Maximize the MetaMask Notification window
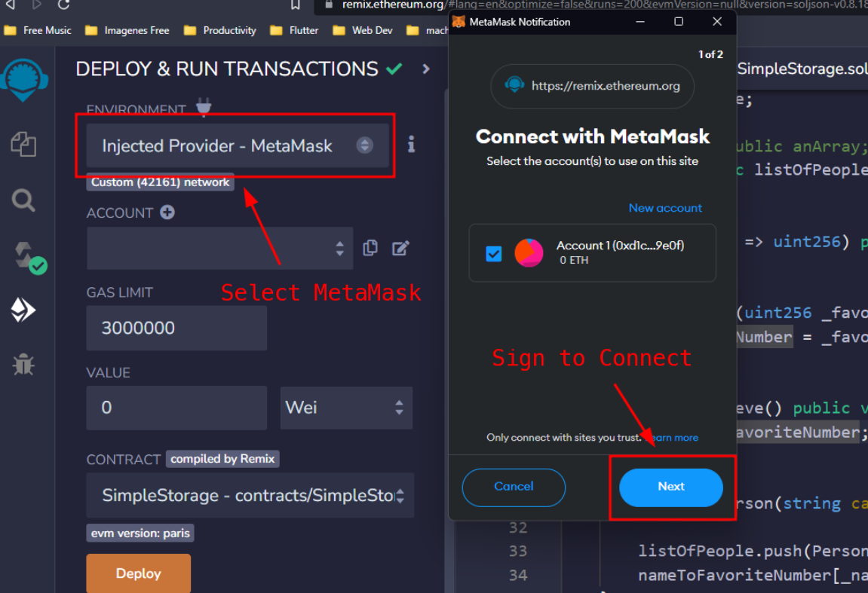Viewport: 868px width, 593px height. click(679, 22)
